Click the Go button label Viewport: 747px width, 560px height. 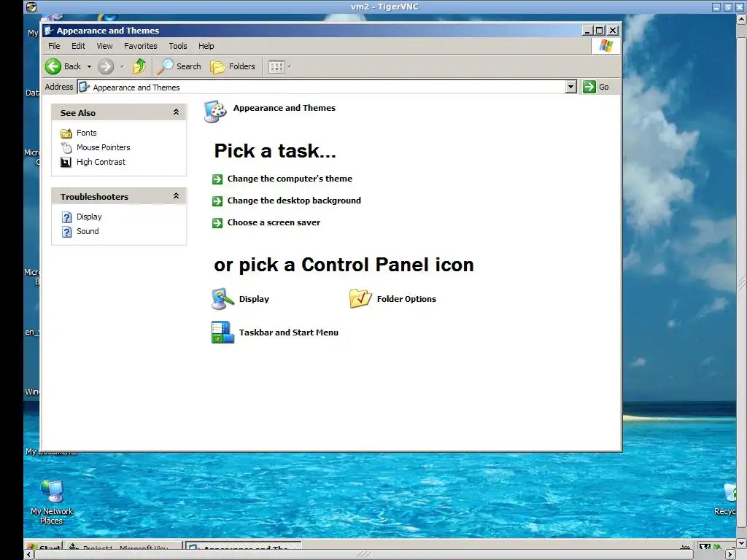tap(603, 87)
